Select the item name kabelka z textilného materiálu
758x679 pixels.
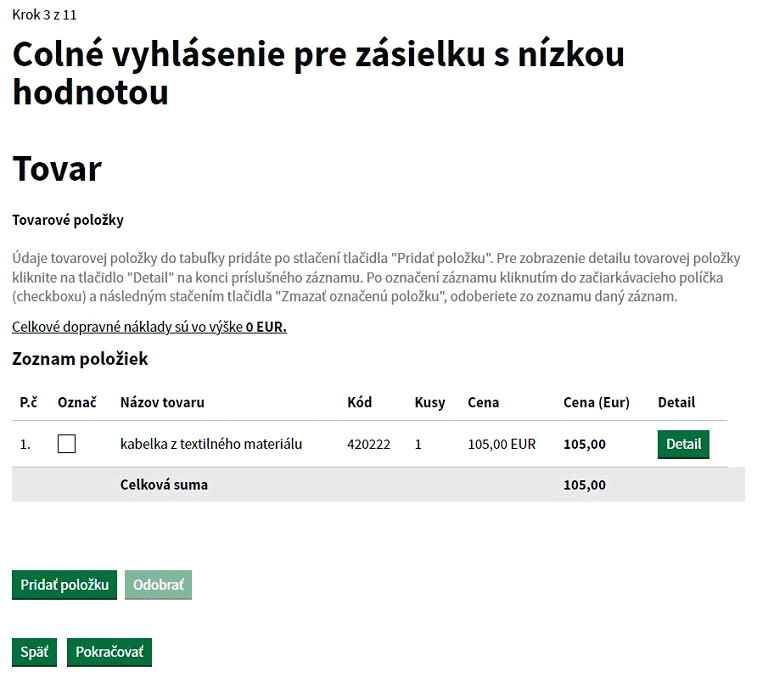[211, 444]
